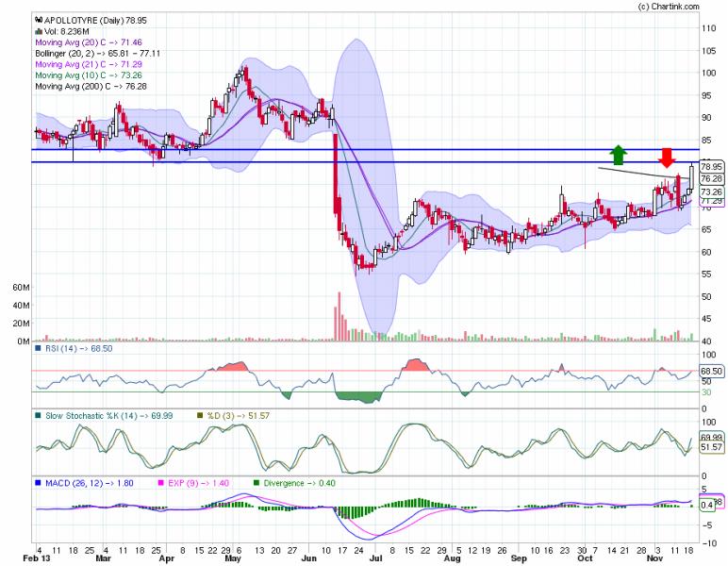728x566 pixels.
Task: Click the Slow Stochastic %K legend square
Action: (39, 416)
